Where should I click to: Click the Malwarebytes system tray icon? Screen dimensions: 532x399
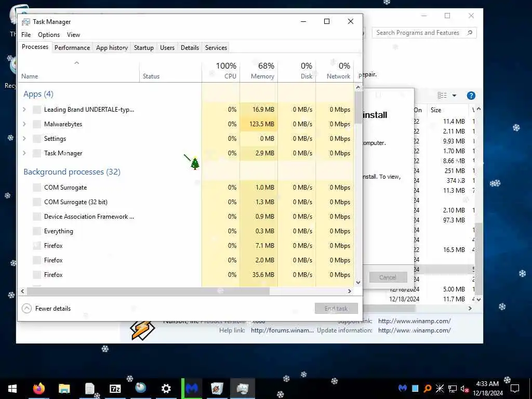tap(403, 388)
